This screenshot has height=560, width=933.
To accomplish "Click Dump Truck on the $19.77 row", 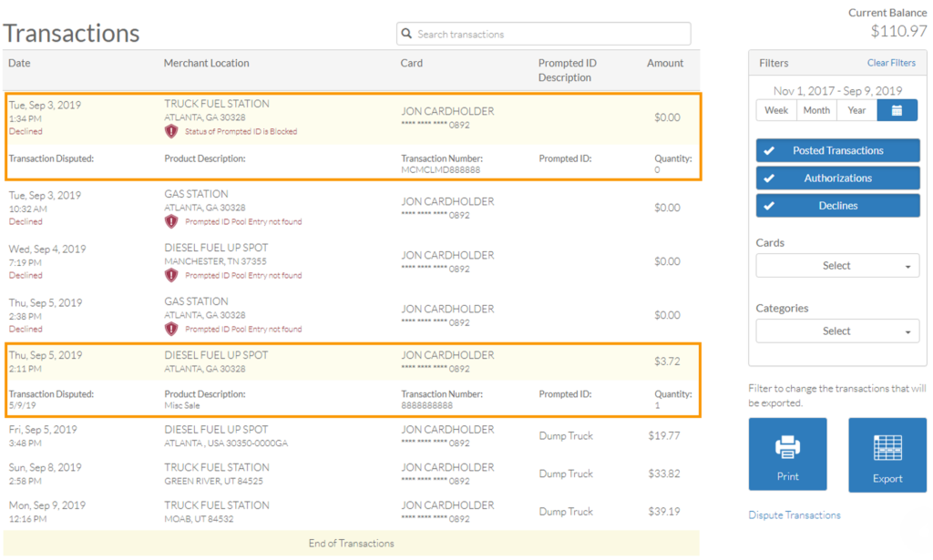I will pos(566,436).
